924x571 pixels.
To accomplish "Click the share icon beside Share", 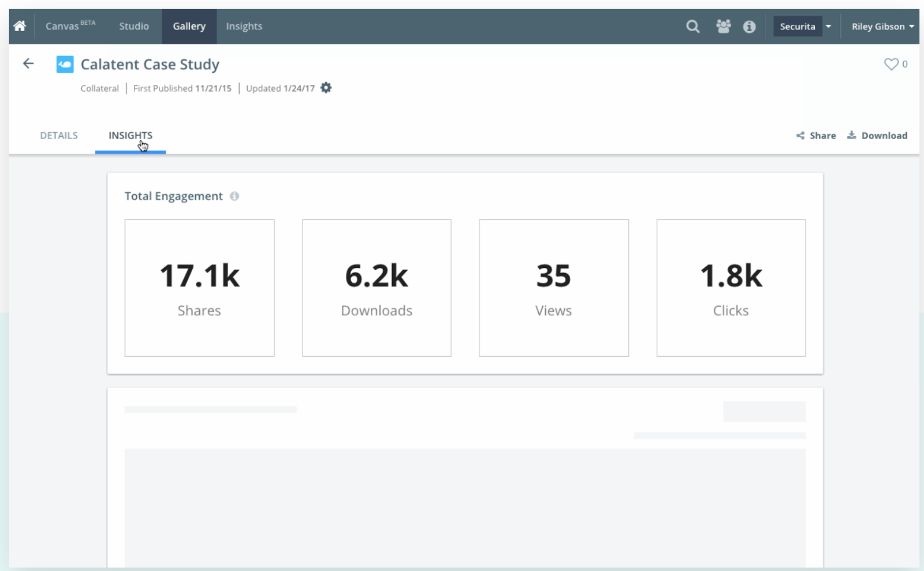I will 800,136.
